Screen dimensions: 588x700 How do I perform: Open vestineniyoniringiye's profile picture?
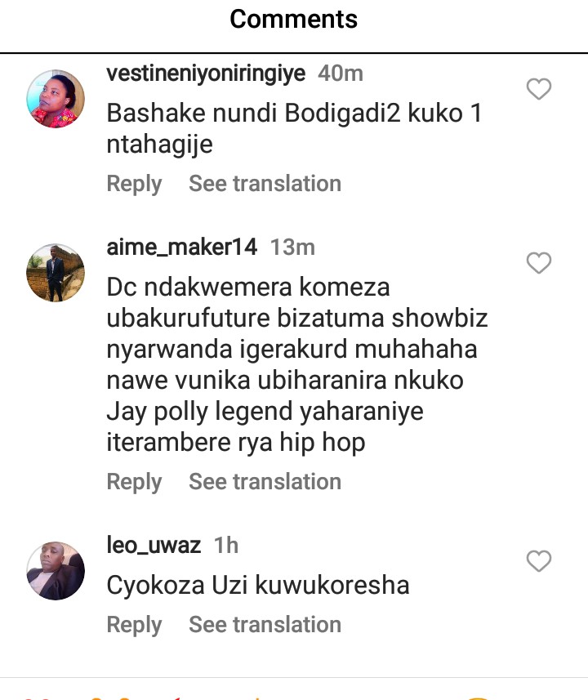point(56,99)
